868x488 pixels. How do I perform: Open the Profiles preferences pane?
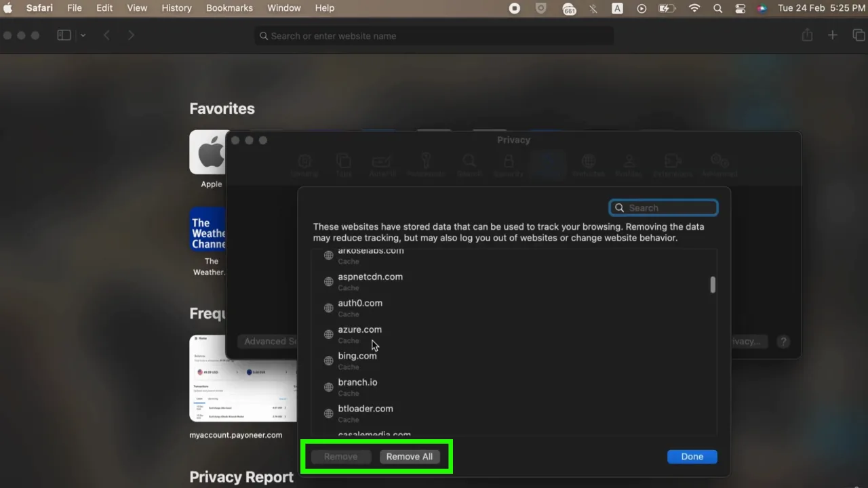point(629,165)
